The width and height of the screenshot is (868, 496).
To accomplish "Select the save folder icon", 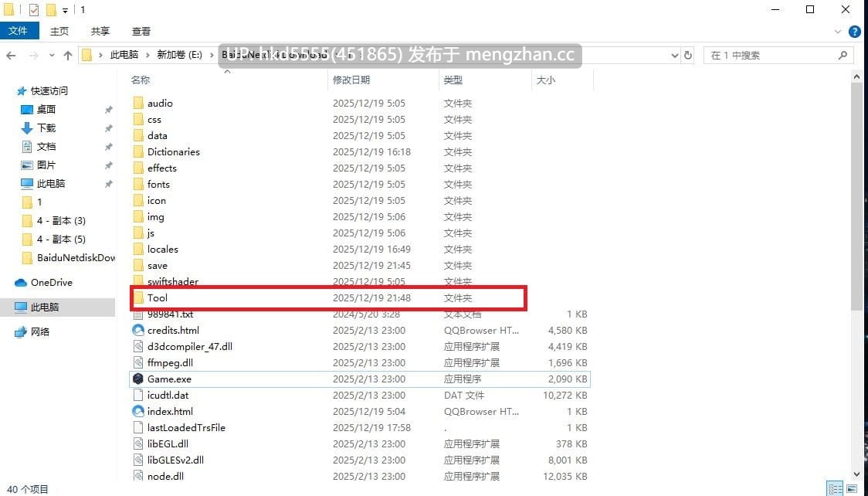I will (x=138, y=266).
